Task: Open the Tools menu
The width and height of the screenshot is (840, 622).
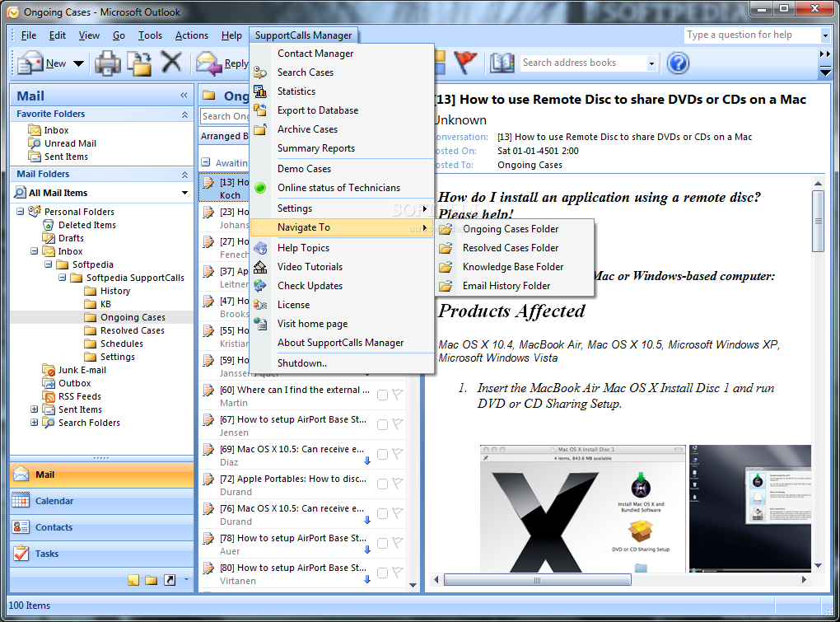Action: point(150,35)
